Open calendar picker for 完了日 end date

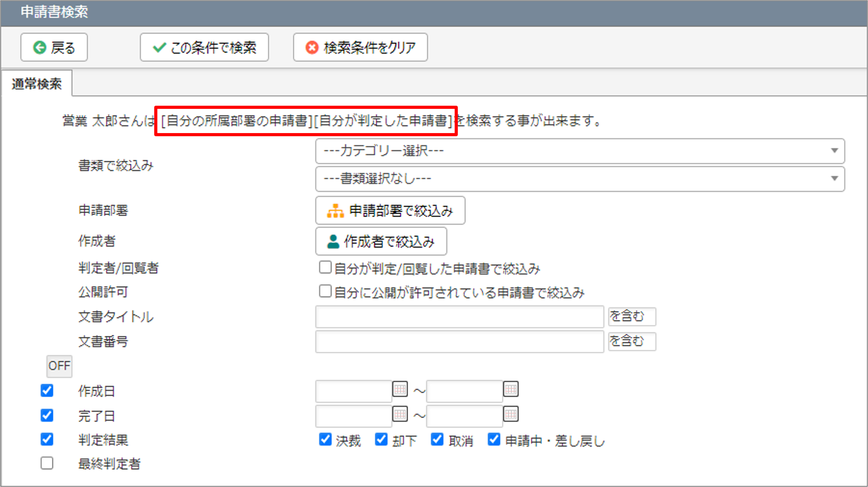511,414
